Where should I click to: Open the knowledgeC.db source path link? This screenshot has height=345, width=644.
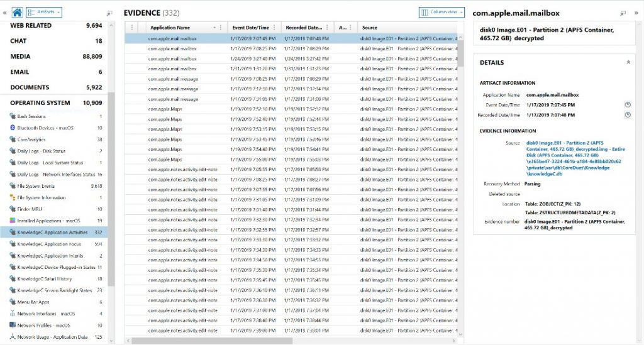575,158
